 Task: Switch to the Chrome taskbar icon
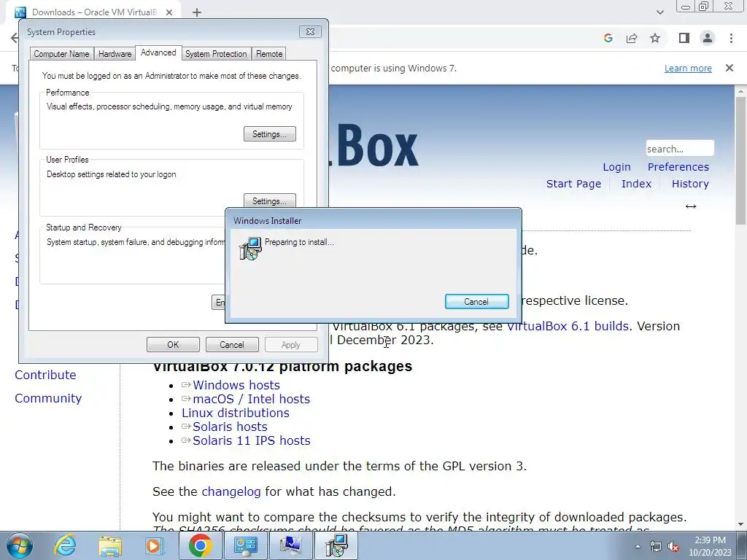200,545
